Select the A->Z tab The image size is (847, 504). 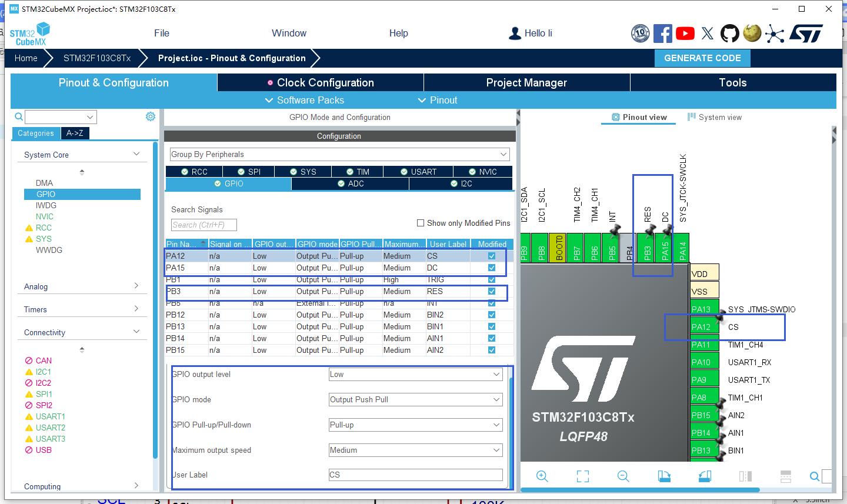(75, 133)
